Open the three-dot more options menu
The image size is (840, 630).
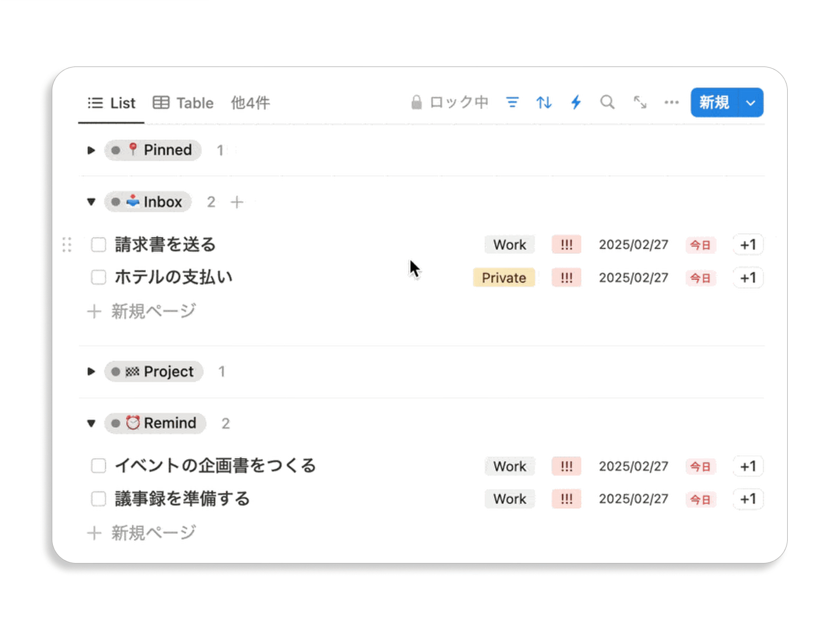coord(671,102)
